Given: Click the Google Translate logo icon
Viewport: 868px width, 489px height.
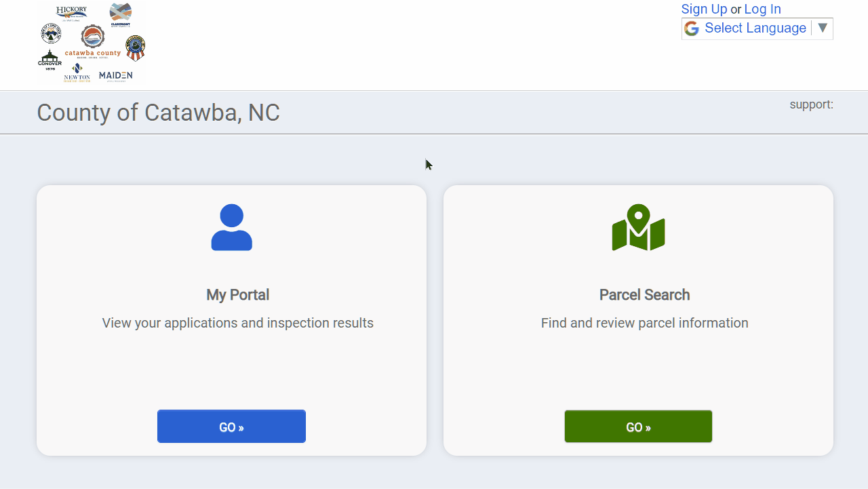Looking at the screenshot, I should (692, 28).
